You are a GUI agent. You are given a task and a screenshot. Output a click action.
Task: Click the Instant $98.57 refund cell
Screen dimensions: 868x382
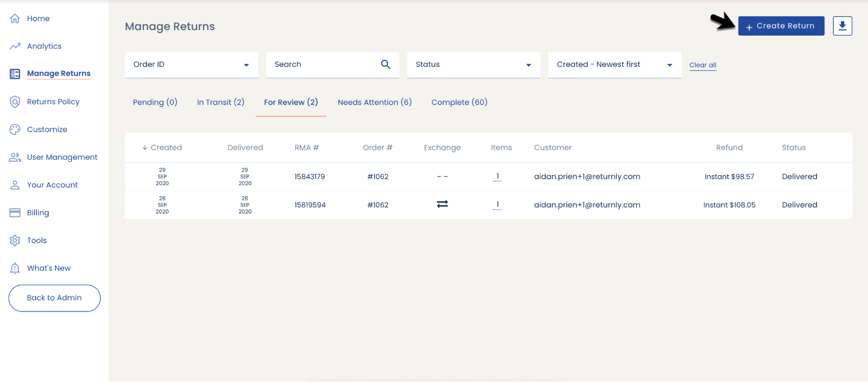729,177
